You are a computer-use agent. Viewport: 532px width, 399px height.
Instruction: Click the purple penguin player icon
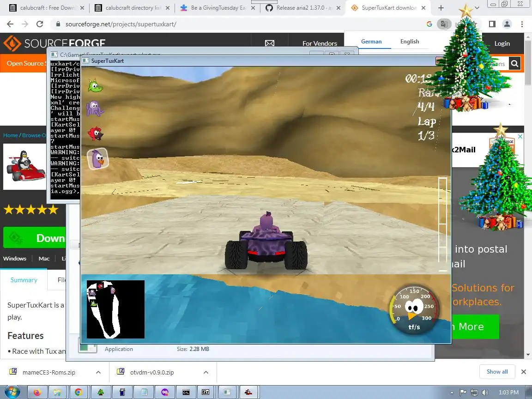pyautogui.click(x=98, y=158)
